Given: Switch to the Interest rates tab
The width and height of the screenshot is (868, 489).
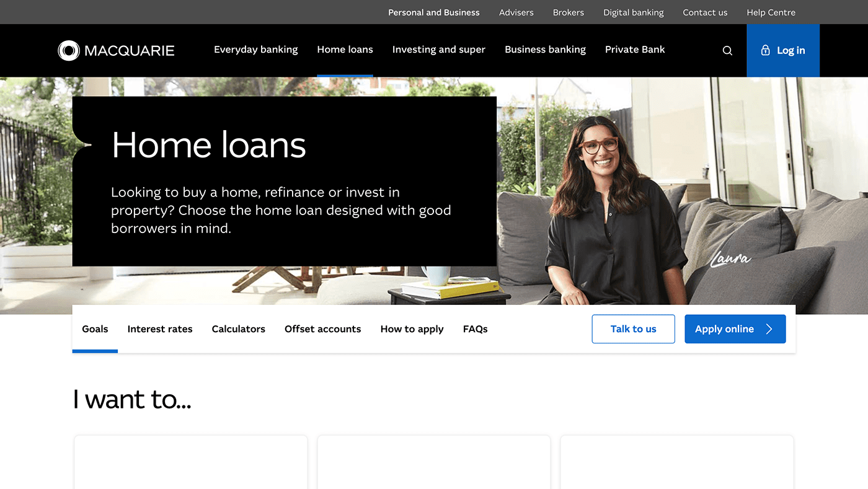Looking at the screenshot, I should [x=160, y=329].
